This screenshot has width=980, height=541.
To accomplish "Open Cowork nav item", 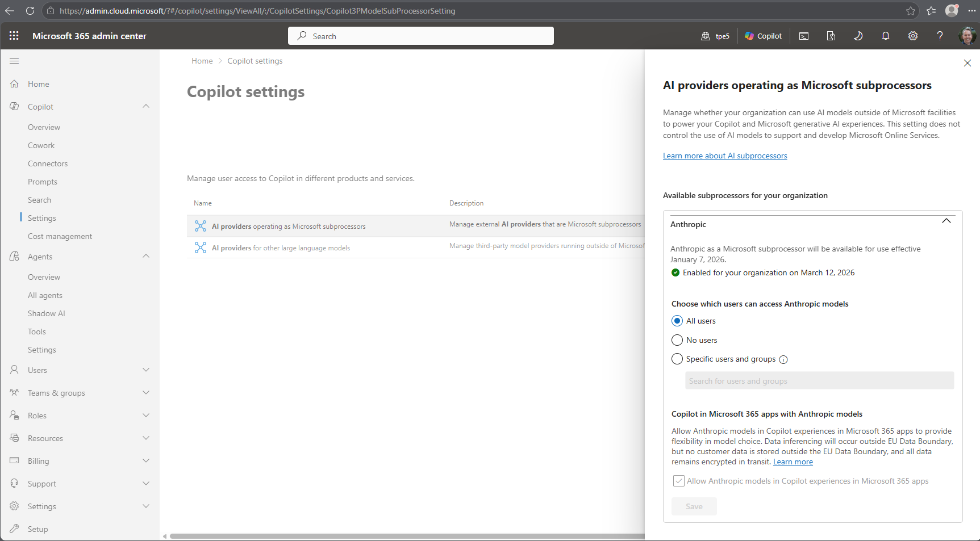I will (x=41, y=145).
